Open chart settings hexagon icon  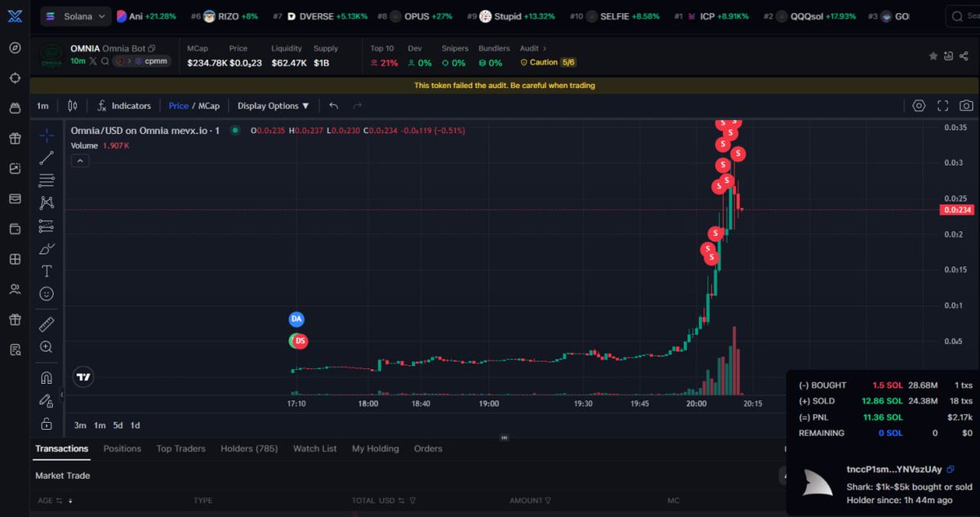919,105
